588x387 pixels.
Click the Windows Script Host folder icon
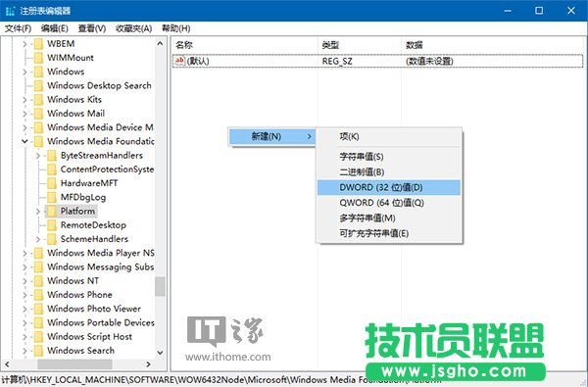coord(38,337)
